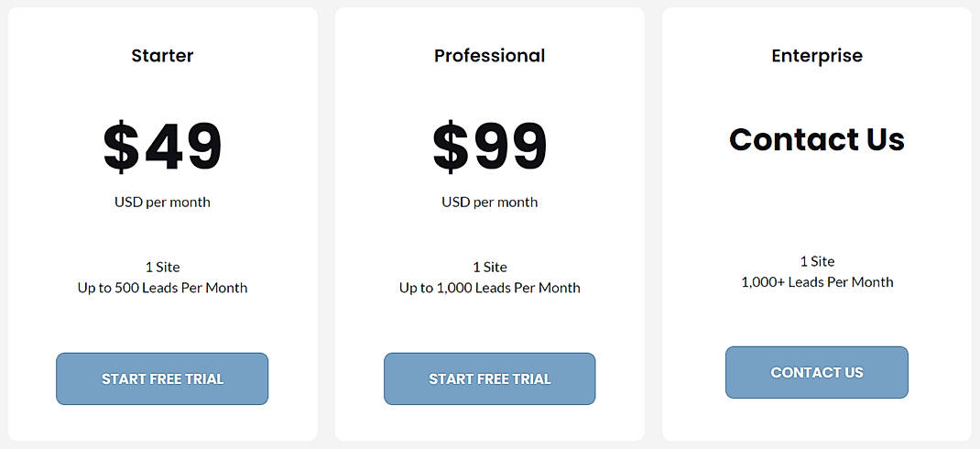Click the Starter plan heading
The width and height of the screenshot is (980, 449).
tap(162, 56)
